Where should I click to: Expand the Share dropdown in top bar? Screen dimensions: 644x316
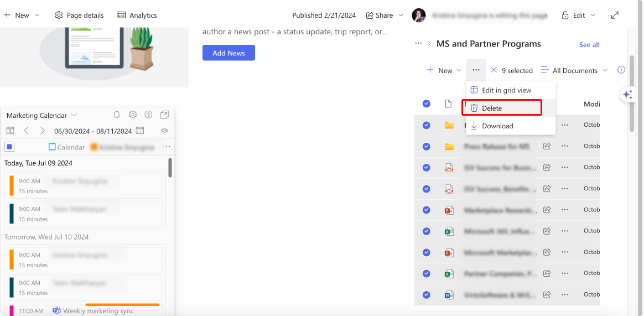(401, 15)
